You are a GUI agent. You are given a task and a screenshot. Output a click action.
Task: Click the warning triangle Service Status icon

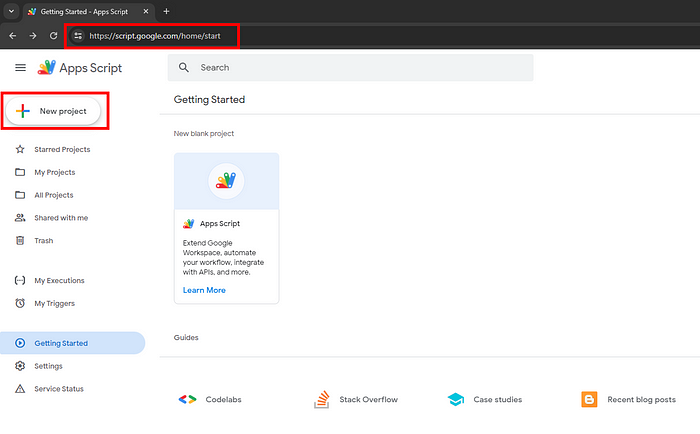tap(20, 388)
